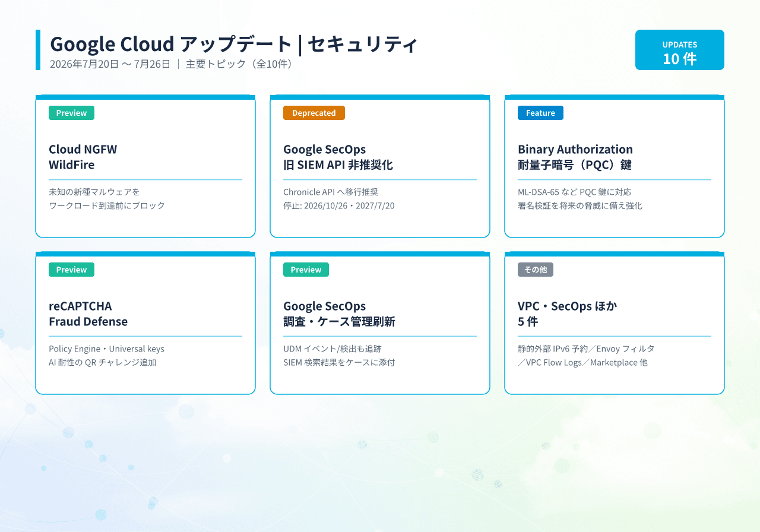This screenshot has width=760, height=532.
Task: Click the Chronicle API へ移行推奨 line
Action: click(x=331, y=192)
